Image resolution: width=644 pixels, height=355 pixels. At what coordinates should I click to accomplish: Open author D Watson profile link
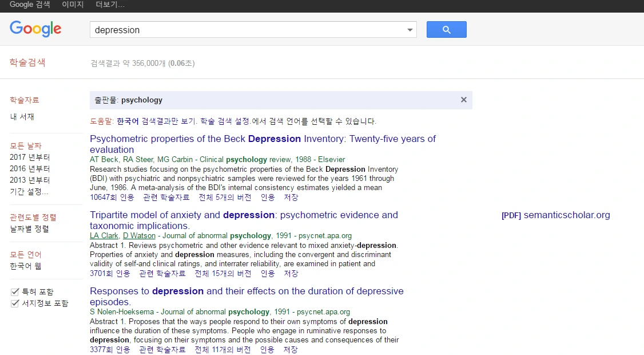(x=139, y=236)
